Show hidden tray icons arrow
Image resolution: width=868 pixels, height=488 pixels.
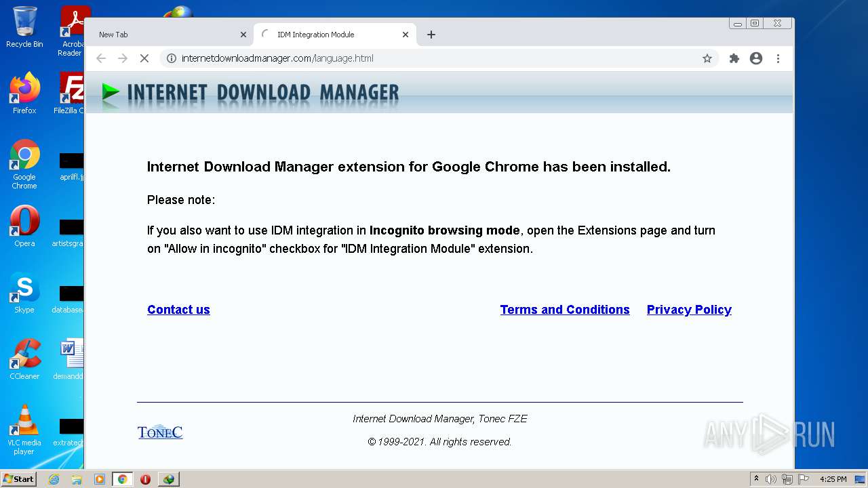click(756, 479)
